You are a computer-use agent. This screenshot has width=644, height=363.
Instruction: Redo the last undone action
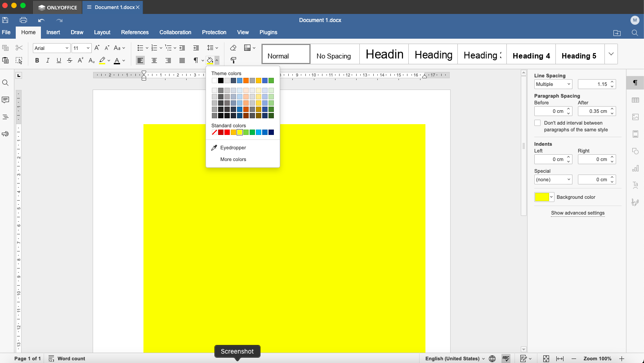pos(59,20)
